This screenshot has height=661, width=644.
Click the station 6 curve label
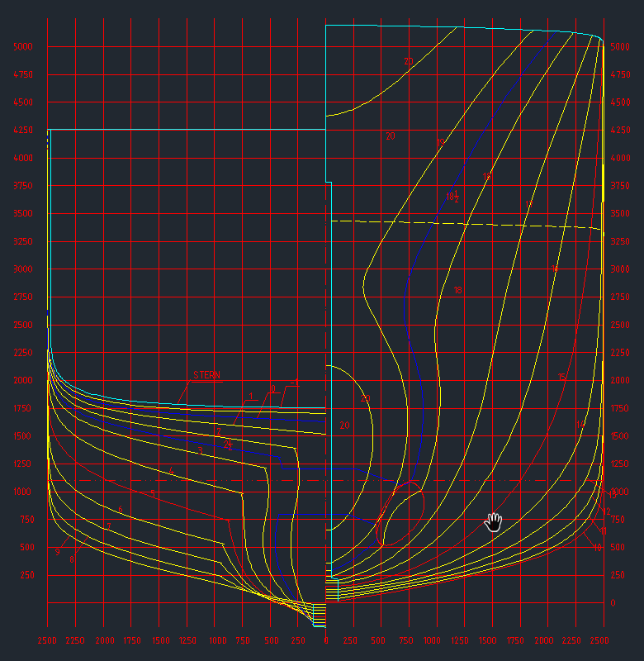click(121, 510)
